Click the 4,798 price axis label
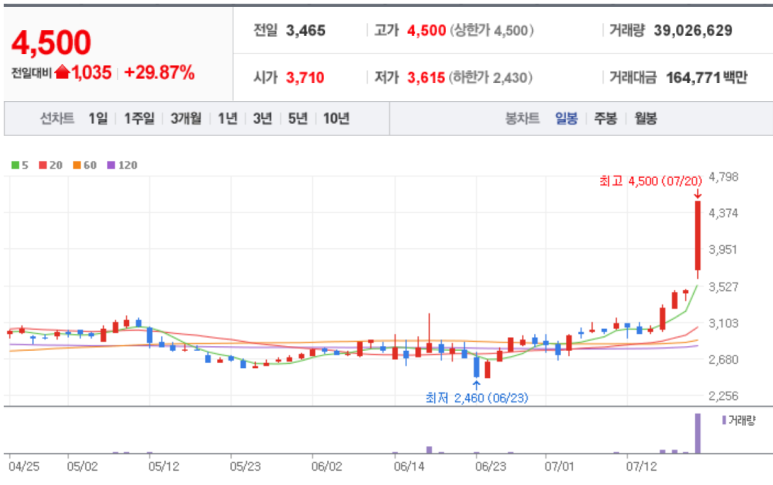Viewport: 773px width, 485px height. point(723,177)
